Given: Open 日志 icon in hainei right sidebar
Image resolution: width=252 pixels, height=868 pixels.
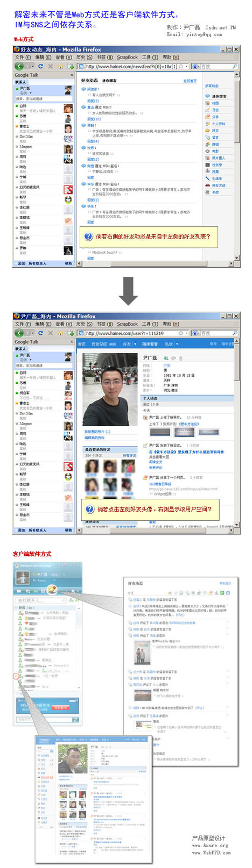Looking at the screenshot, I should [207, 110].
